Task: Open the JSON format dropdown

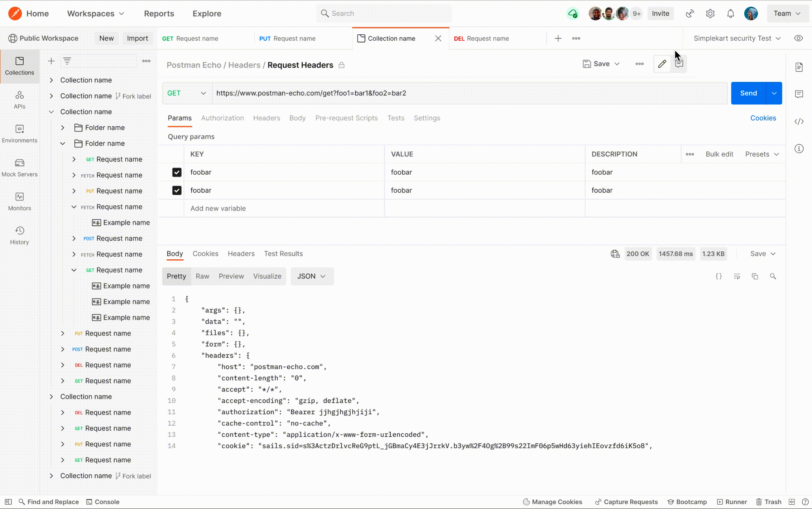Action: pos(312,276)
